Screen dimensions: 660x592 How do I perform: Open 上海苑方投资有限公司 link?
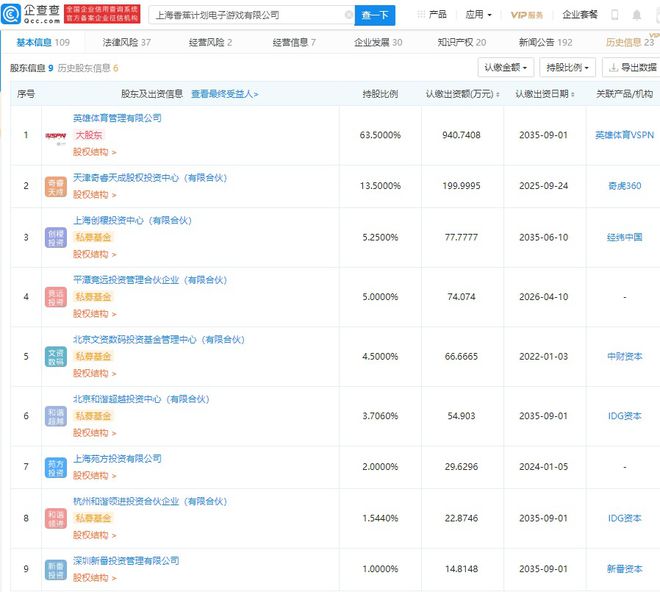(x=117, y=459)
